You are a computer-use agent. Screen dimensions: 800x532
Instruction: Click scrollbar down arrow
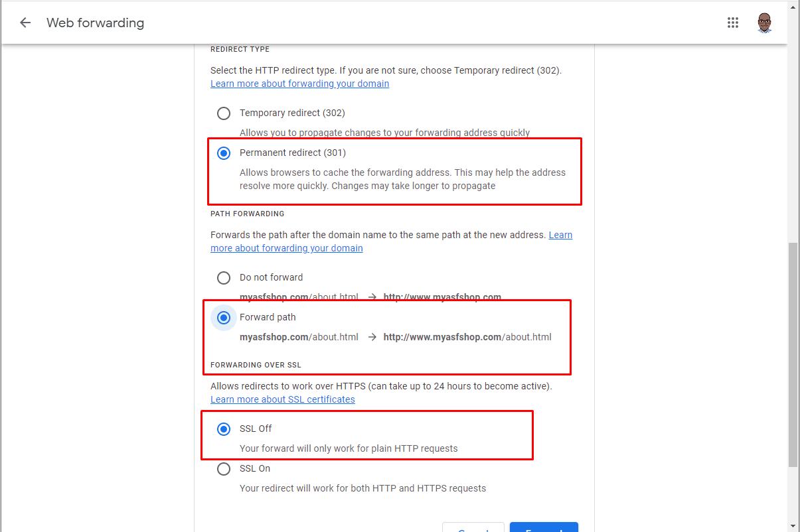click(793, 526)
